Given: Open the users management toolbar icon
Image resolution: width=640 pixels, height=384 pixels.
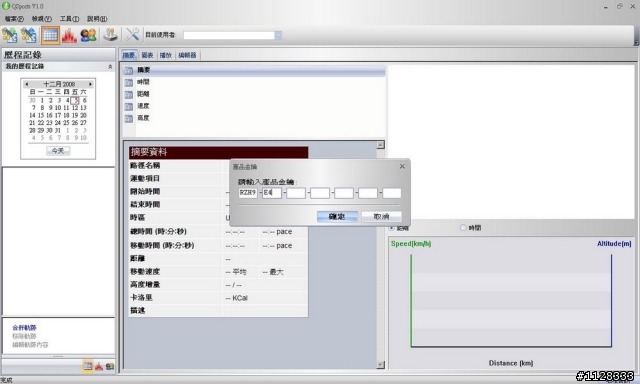Looking at the screenshot, I should [x=88, y=36].
